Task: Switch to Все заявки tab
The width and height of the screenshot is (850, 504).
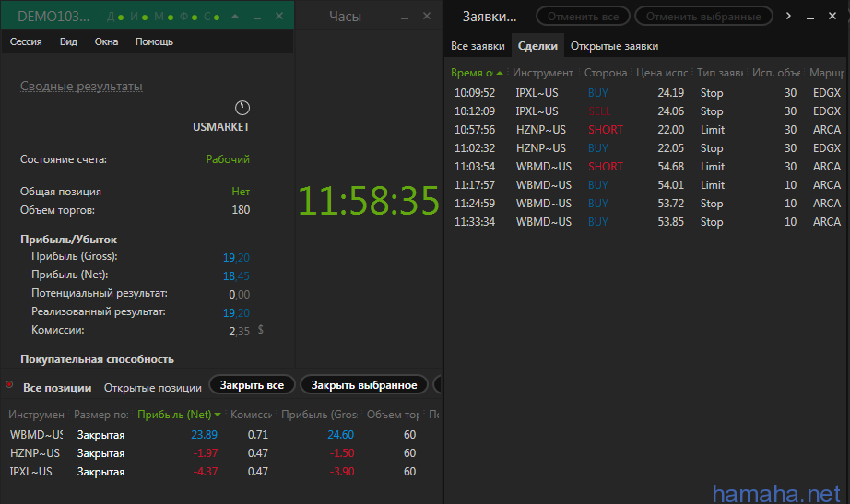Action: [478, 46]
